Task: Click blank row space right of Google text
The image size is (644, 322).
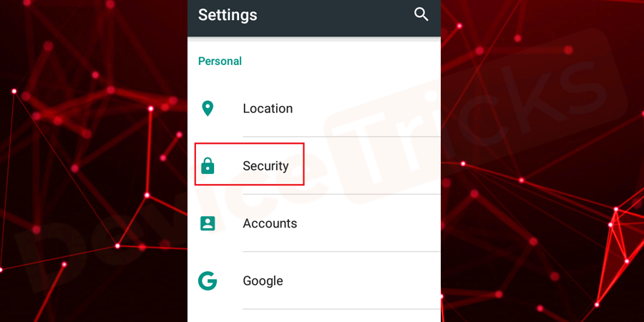Action: 372,281
